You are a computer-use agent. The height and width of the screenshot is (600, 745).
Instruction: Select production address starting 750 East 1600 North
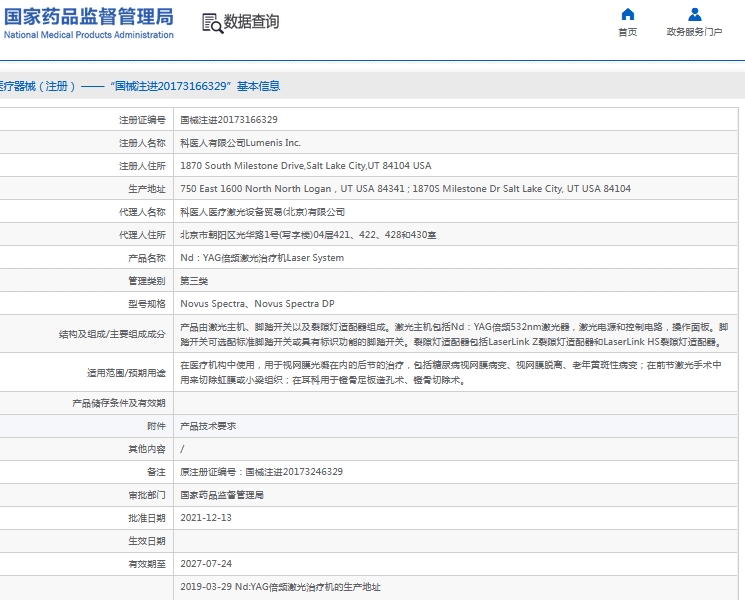pyautogui.click(x=405, y=189)
